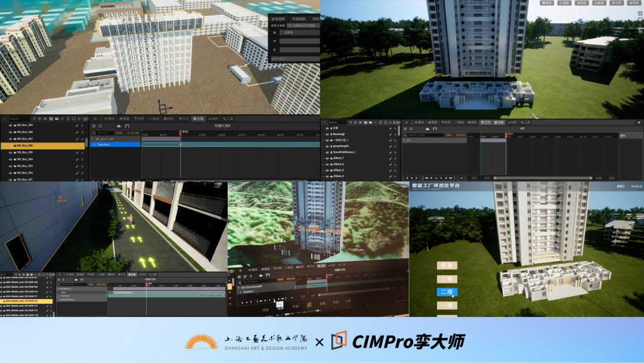The width and height of the screenshot is (644, 363).
Task: Jump to end in the d1 timeline controls
Action: (451, 178)
